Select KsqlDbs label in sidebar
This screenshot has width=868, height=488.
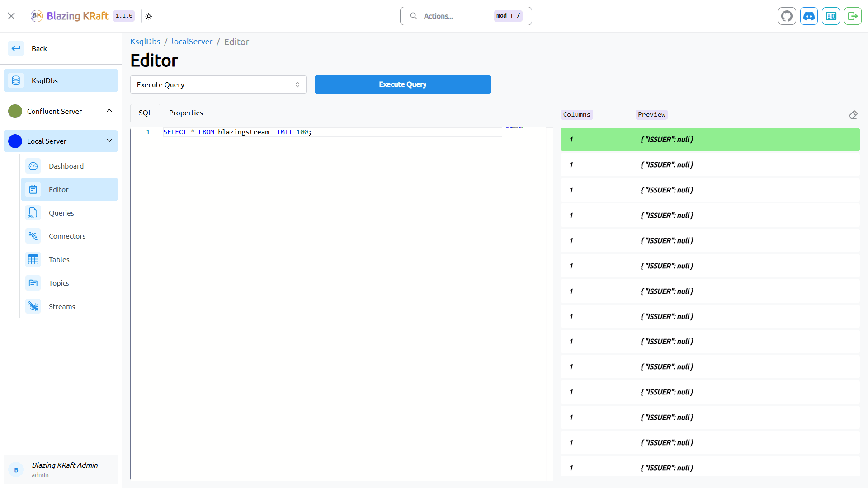45,80
